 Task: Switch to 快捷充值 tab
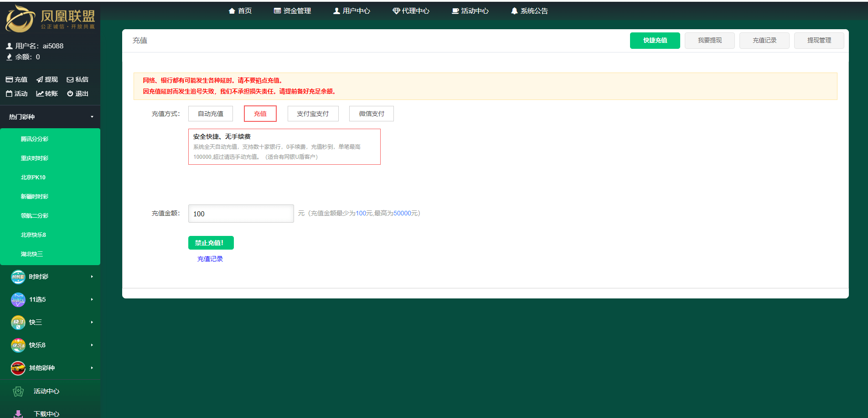point(655,41)
